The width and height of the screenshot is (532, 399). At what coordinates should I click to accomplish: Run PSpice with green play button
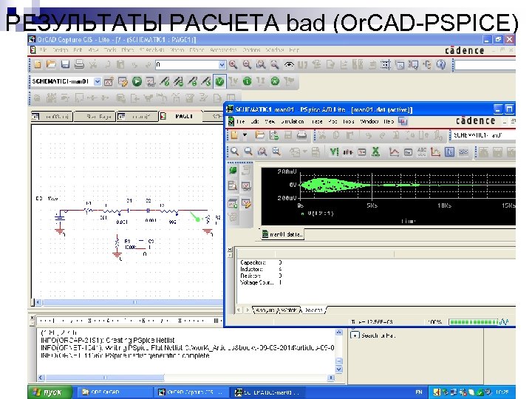pyautogui.click(x=137, y=81)
